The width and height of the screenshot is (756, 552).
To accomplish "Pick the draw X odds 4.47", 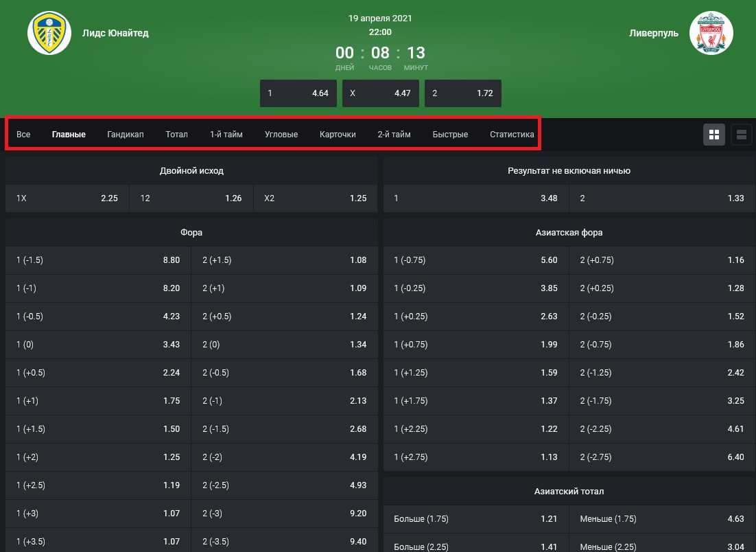I will click(x=380, y=93).
